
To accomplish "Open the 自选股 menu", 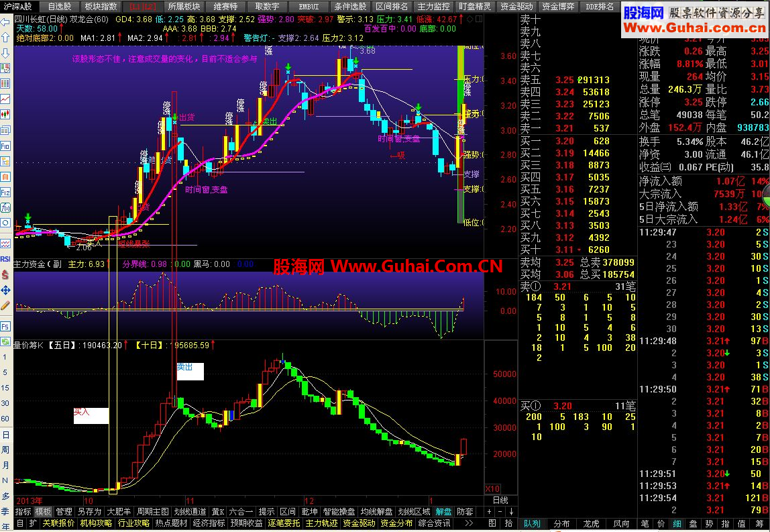I will (x=60, y=7).
